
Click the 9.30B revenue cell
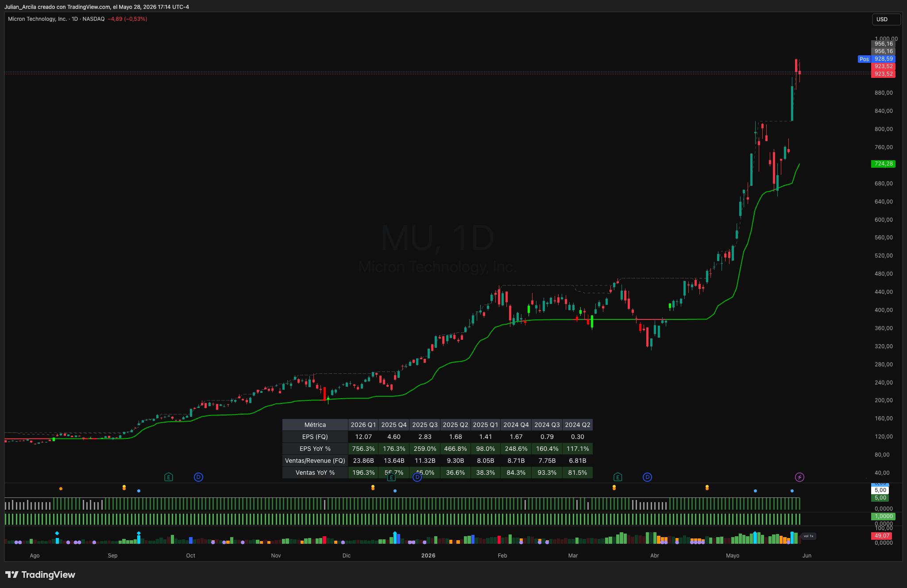(455, 461)
